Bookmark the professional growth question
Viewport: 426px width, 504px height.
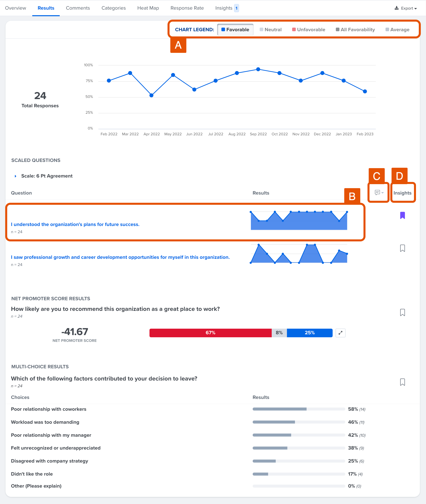(x=402, y=248)
